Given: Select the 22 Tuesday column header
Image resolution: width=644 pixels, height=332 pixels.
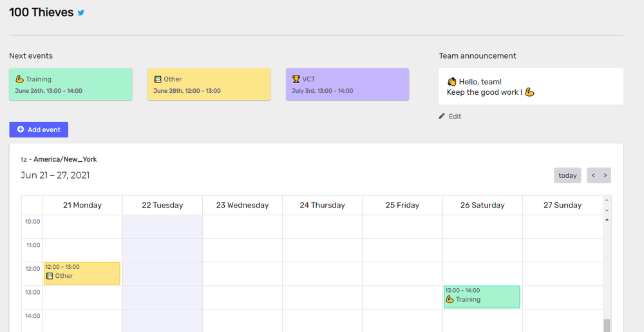Looking at the screenshot, I should pyautogui.click(x=162, y=205).
